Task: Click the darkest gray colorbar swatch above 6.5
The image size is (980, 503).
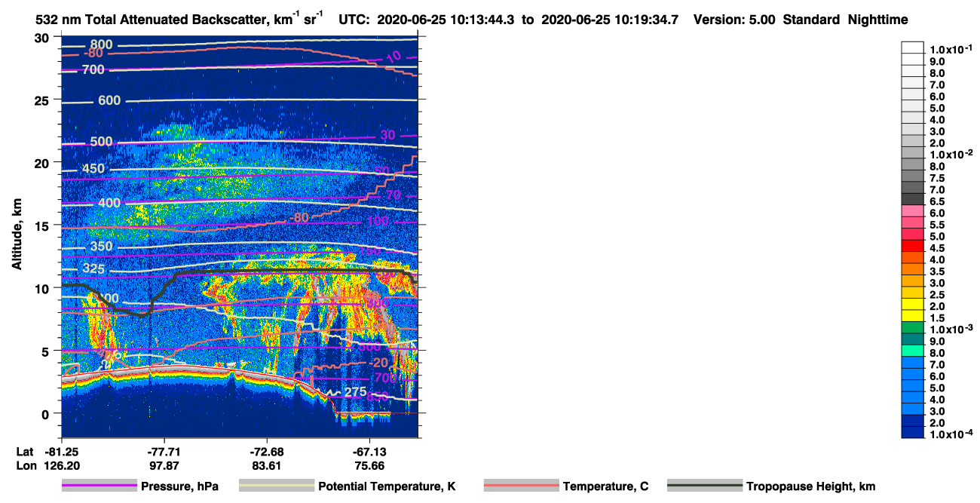Action: tap(912, 198)
